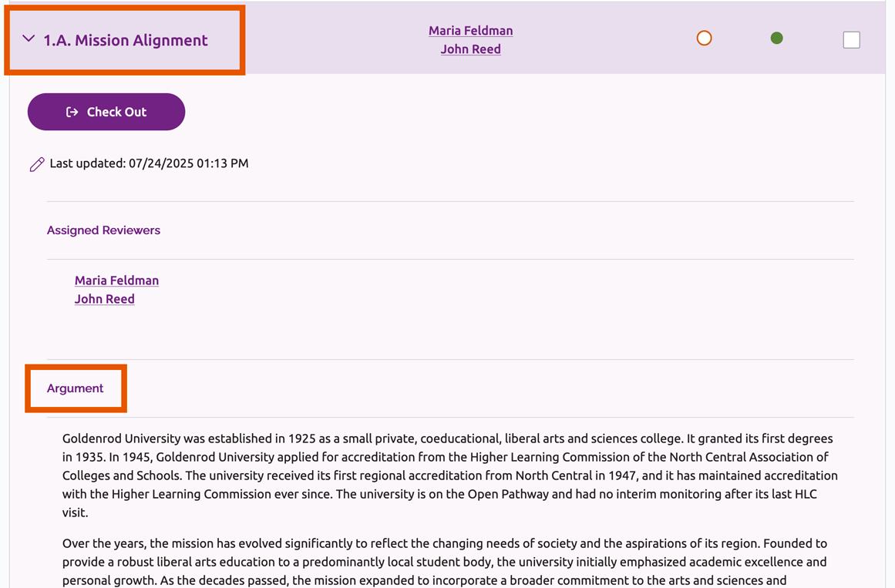Click the orange hollow circle status indicator
Screen dimensions: 895x588
coord(704,39)
